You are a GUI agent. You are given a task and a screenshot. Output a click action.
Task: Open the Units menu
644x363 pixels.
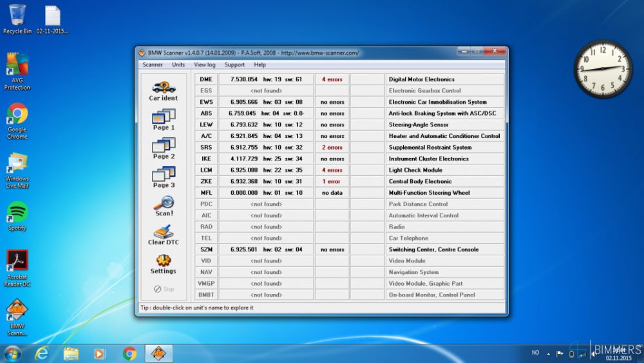pos(178,64)
